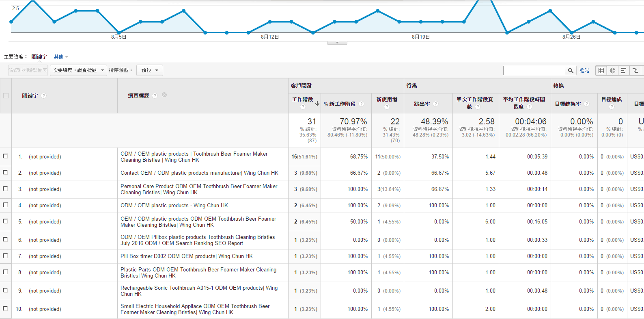Sort by the 新使用者 column header
This screenshot has height=319, width=644.
(x=387, y=99)
